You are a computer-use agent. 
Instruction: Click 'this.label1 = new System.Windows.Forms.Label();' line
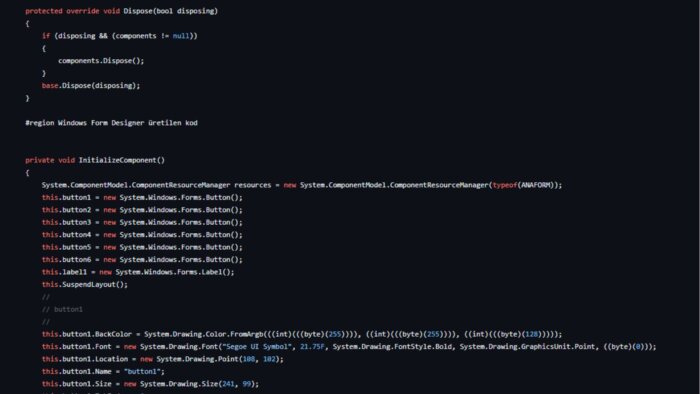click(138, 272)
